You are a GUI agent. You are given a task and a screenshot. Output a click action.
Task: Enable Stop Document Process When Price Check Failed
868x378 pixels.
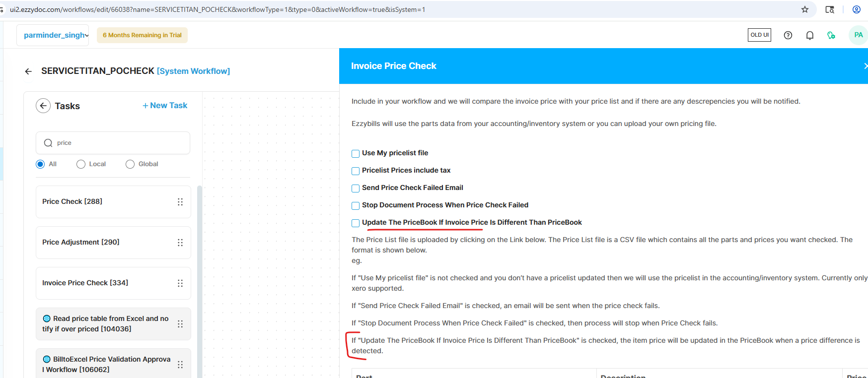(356, 206)
